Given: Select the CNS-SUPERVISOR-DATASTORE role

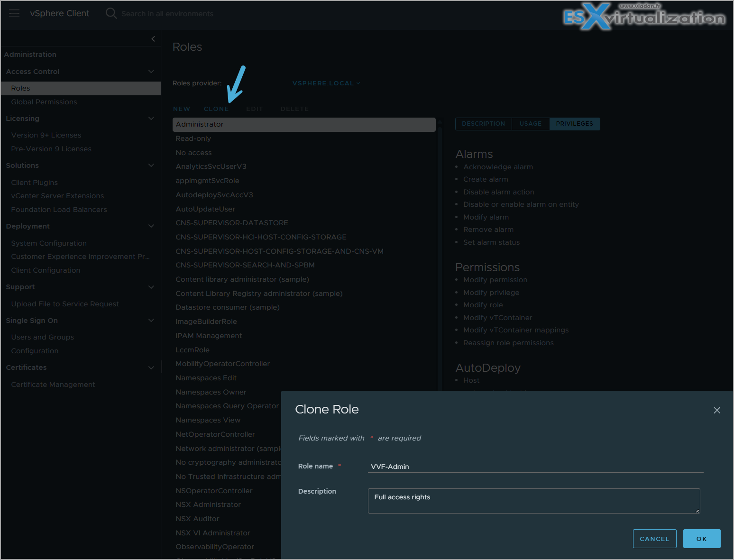Looking at the screenshot, I should point(232,223).
